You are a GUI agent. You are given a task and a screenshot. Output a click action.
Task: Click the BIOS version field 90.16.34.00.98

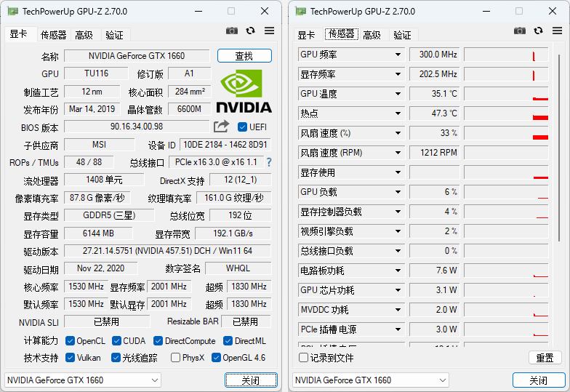click(137, 127)
